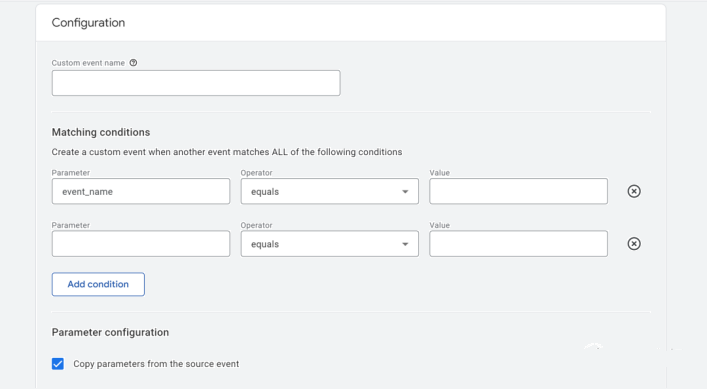Remove the event_name condition row
This screenshot has height=389, width=707.
pyautogui.click(x=634, y=191)
